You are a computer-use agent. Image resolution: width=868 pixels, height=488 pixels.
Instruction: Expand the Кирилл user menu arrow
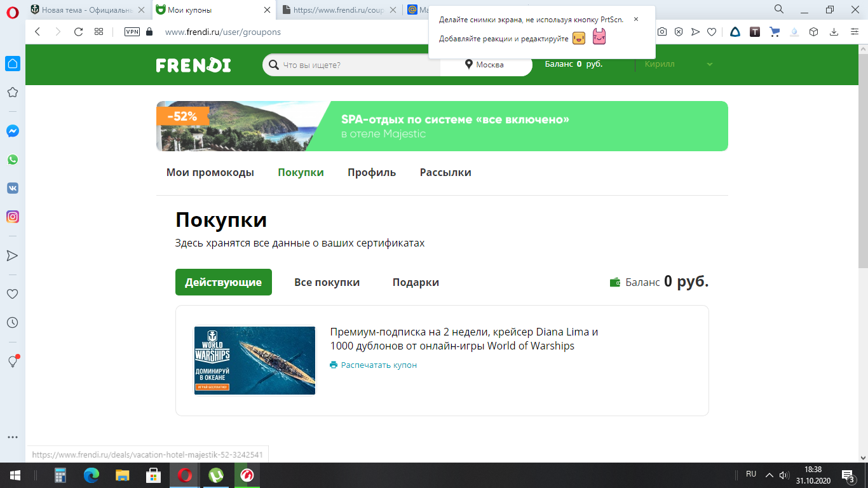710,64
